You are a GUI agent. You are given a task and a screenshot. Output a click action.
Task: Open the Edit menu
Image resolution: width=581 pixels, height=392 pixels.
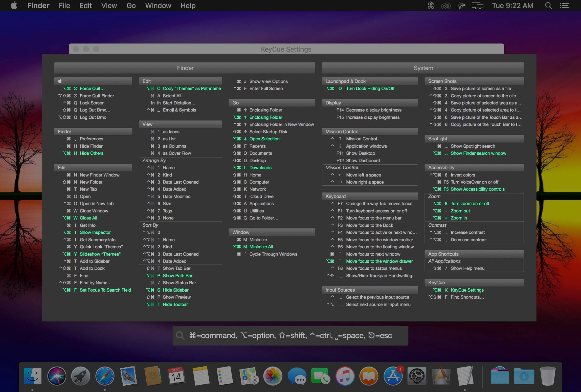(85, 6)
